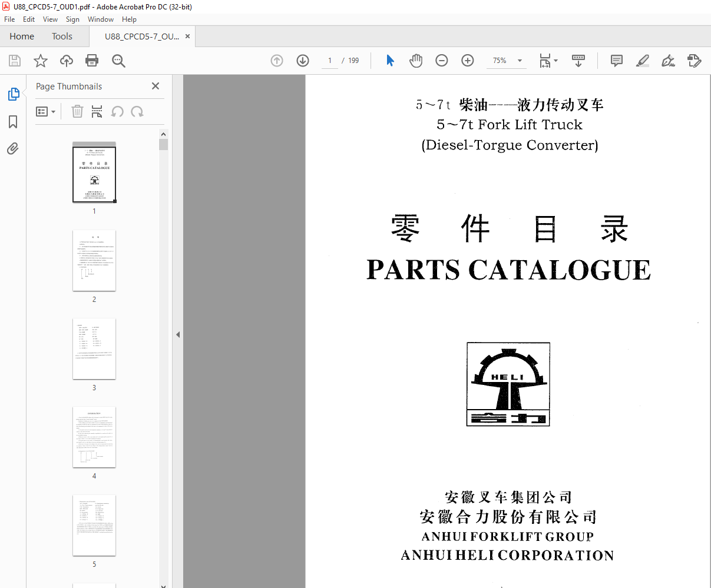Close the Page Thumbnails panel

[156, 86]
